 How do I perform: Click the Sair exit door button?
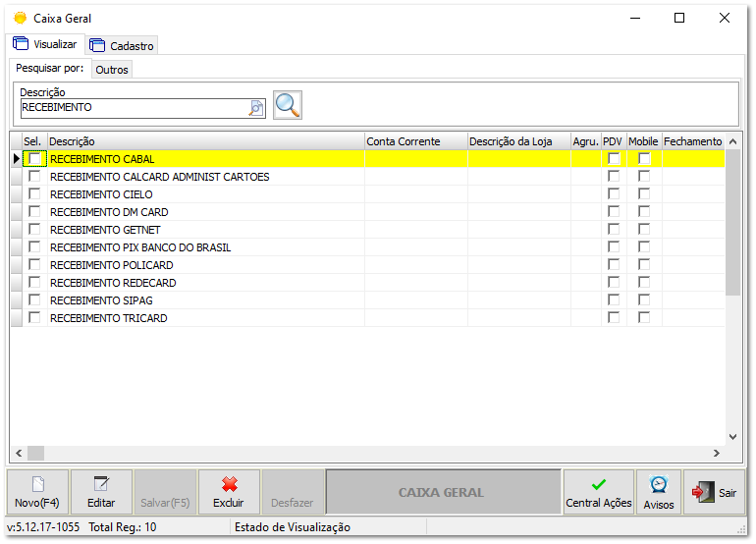click(715, 492)
